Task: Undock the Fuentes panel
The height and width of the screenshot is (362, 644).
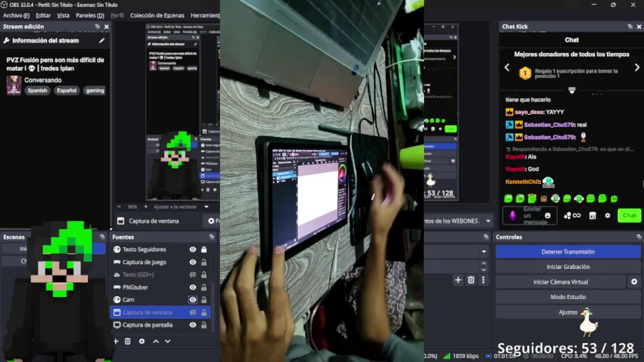Action: click(212, 237)
